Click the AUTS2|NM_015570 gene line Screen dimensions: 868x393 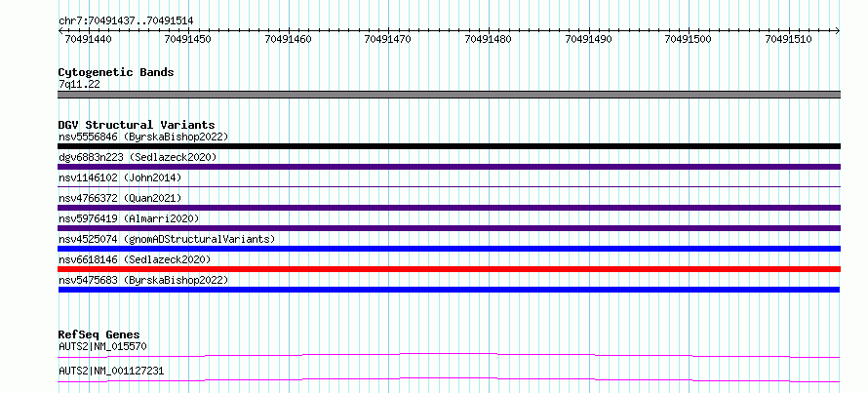pos(449,355)
